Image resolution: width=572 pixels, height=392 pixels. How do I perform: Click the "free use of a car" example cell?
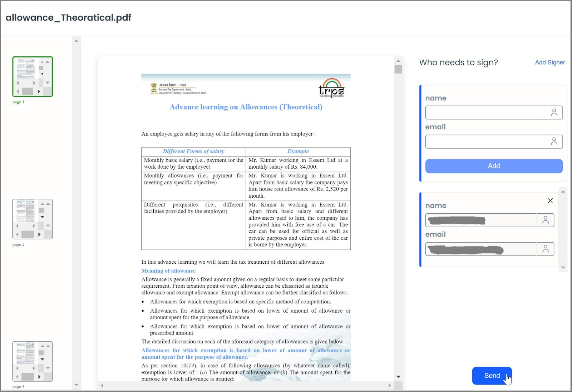coord(298,225)
